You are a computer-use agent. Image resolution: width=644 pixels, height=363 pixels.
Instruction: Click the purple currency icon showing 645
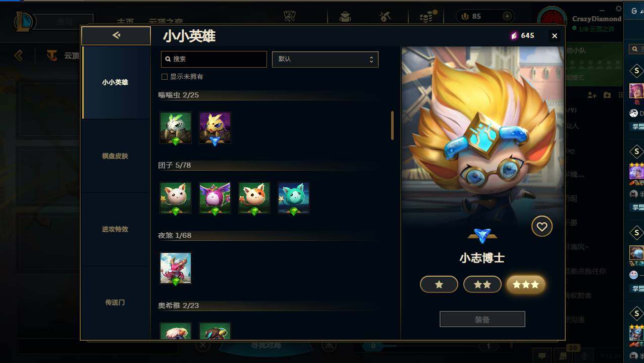pos(514,35)
